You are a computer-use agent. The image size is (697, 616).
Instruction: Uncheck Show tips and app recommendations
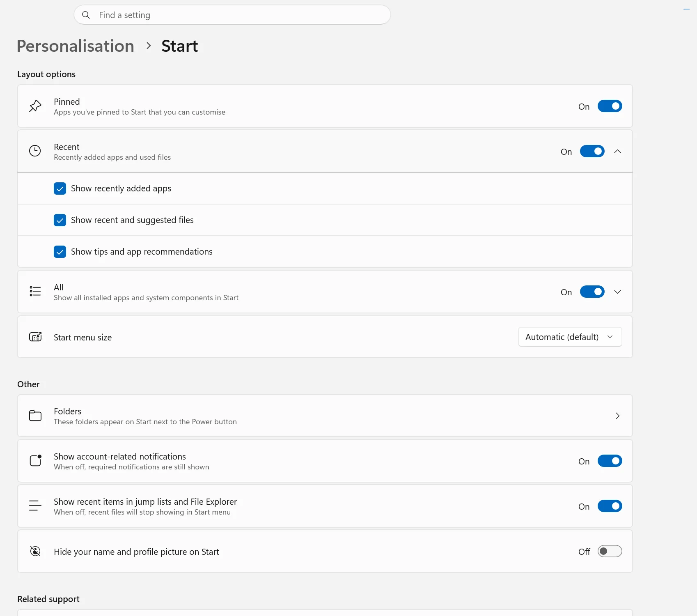click(60, 252)
